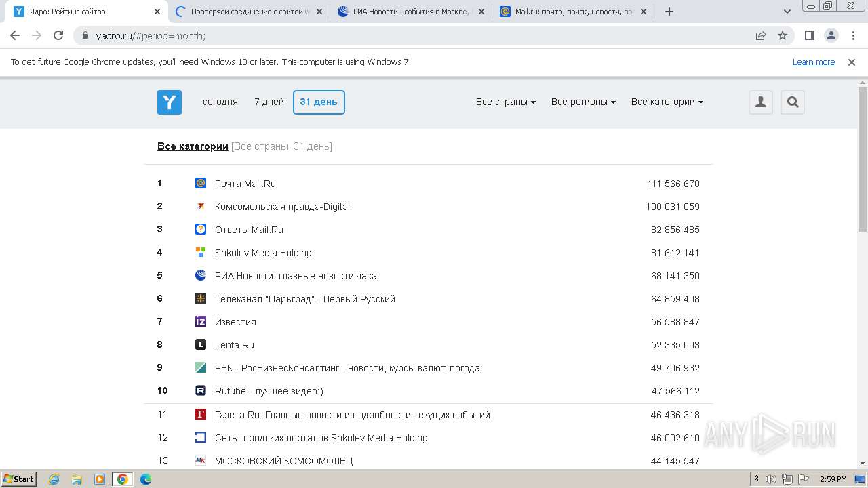
Task: Open the МОСКОВСКИЙ КОМСОМОЛЕЦ link
Action: point(284,461)
